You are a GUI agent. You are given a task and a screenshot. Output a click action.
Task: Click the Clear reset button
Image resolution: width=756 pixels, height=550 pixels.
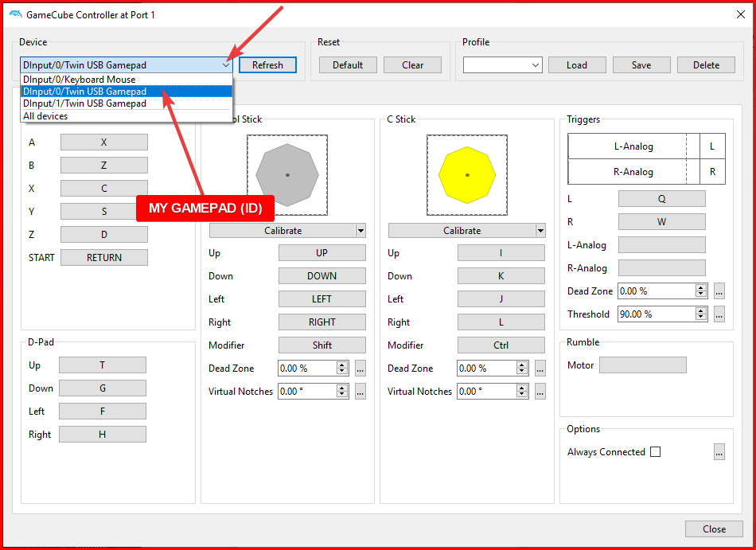[413, 65]
